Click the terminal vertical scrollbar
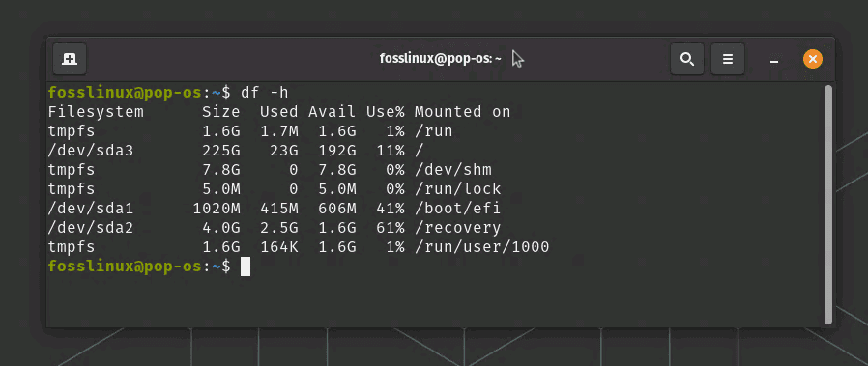 click(x=828, y=204)
